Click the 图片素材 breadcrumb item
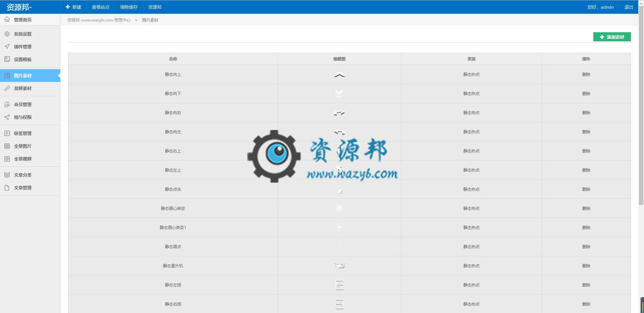Image resolution: width=644 pixels, height=313 pixels. 150,20
